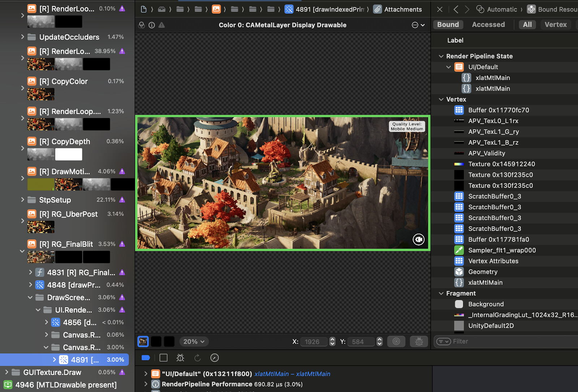The image size is (578, 392).
Task: Expand the StpSetup group in the sidebar
Action: 22,200
